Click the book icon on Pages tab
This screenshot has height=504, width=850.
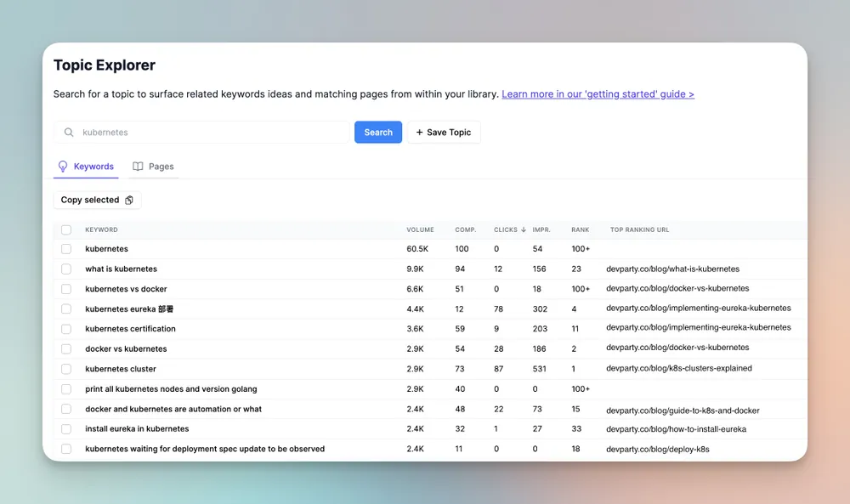coord(138,167)
